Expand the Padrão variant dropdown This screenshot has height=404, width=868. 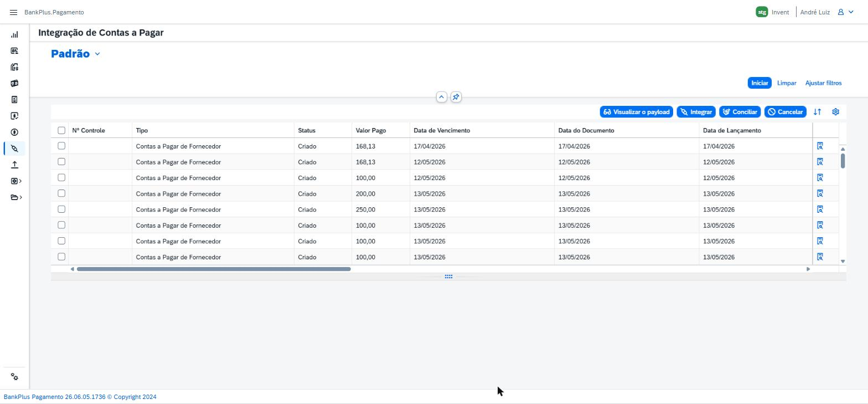pyautogui.click(x=97, y=54)
